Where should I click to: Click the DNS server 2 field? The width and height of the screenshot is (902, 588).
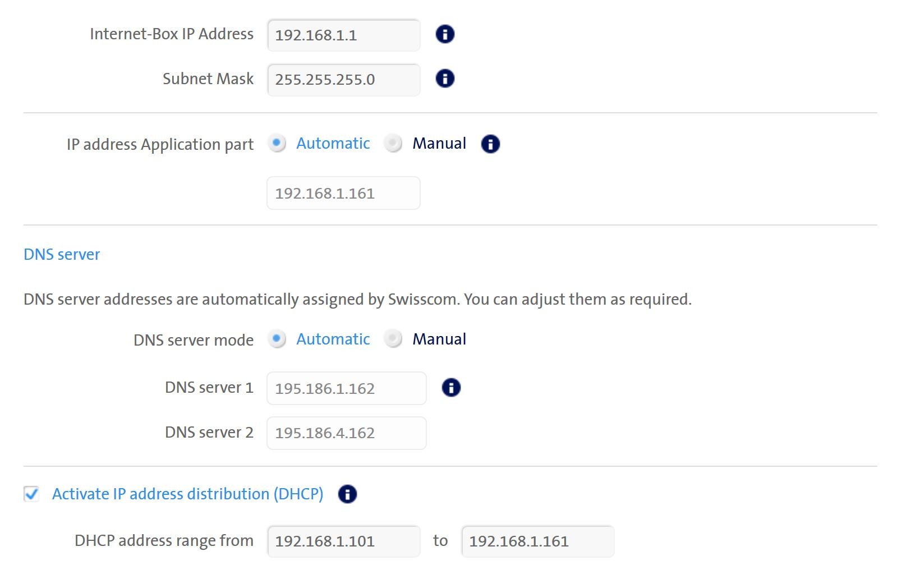point(346,433)
